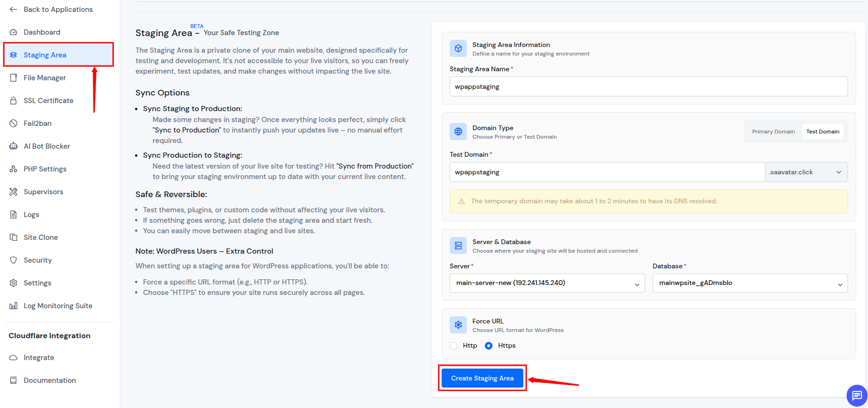Screen dimensions: 868x408
Task: Switch domain type to Primary Domain
Action: 773,132
